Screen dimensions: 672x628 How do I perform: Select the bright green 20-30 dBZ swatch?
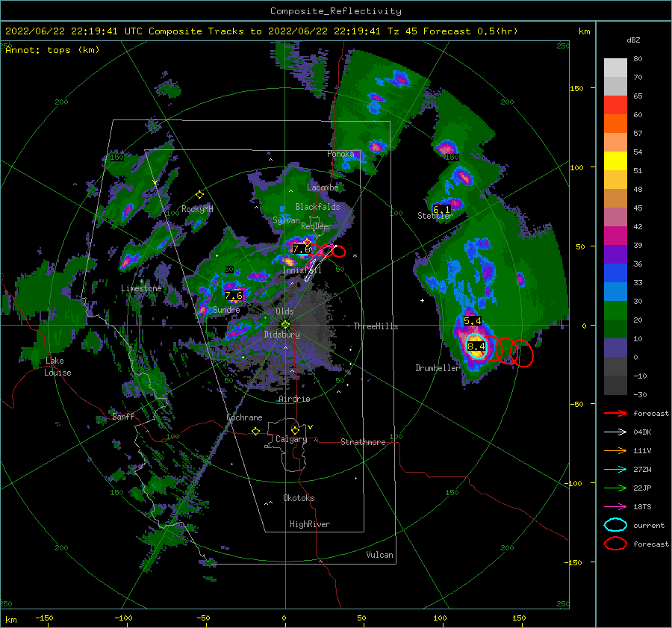tap(615, 311)
